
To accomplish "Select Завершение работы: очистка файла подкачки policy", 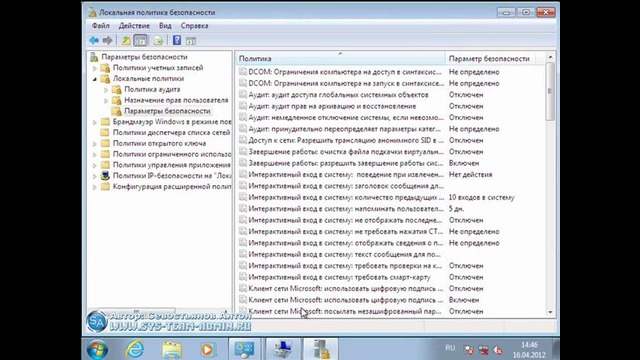I will (x=346, y=152).
